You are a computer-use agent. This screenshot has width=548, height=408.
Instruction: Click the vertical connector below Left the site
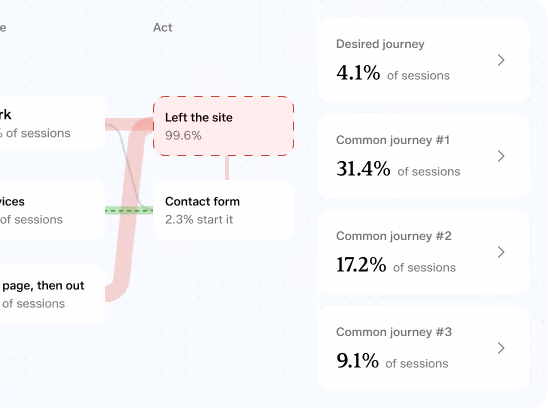227,168
